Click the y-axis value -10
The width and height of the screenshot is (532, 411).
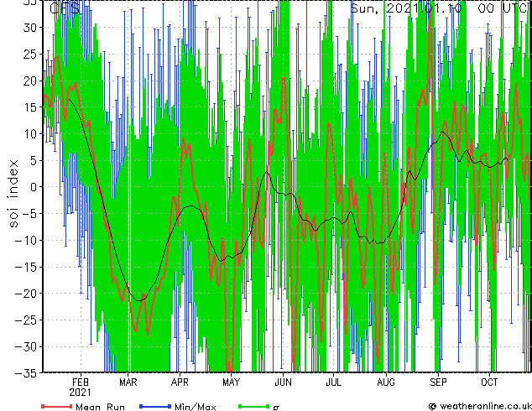pyautogui.click(x=26, y=241)
